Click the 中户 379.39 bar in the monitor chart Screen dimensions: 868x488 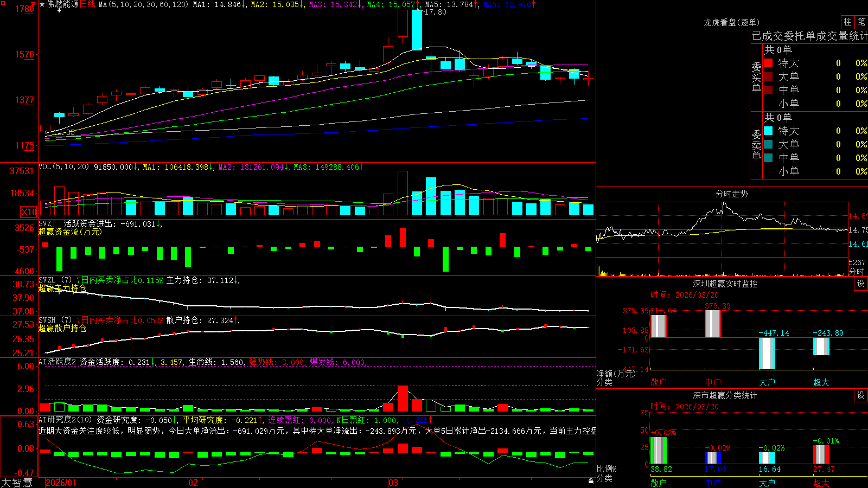pyautogui.click(x=712, y=324)
